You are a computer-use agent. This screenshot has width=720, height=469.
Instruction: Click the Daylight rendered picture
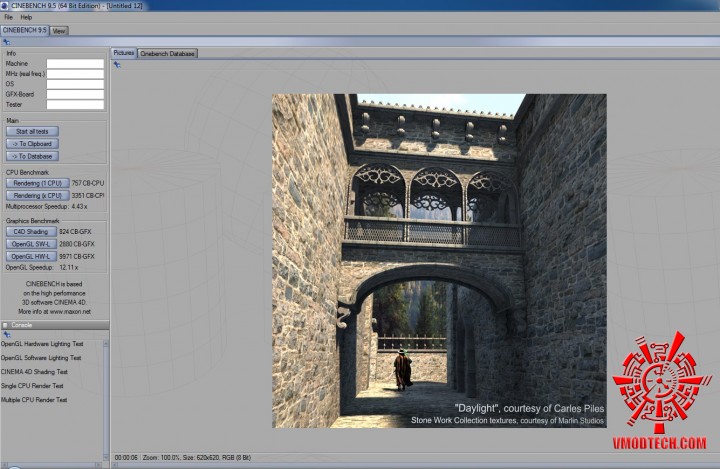point(439,261)
